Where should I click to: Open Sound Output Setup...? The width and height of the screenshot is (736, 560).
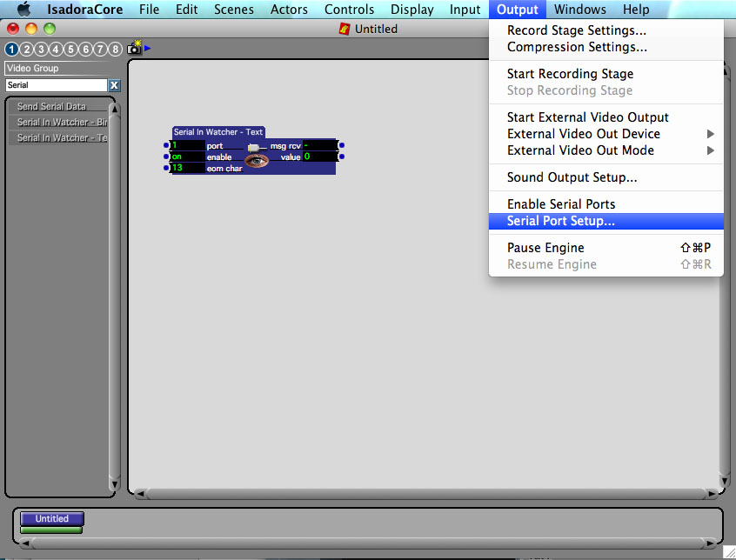pyautogui.click(x=606, y=177)
